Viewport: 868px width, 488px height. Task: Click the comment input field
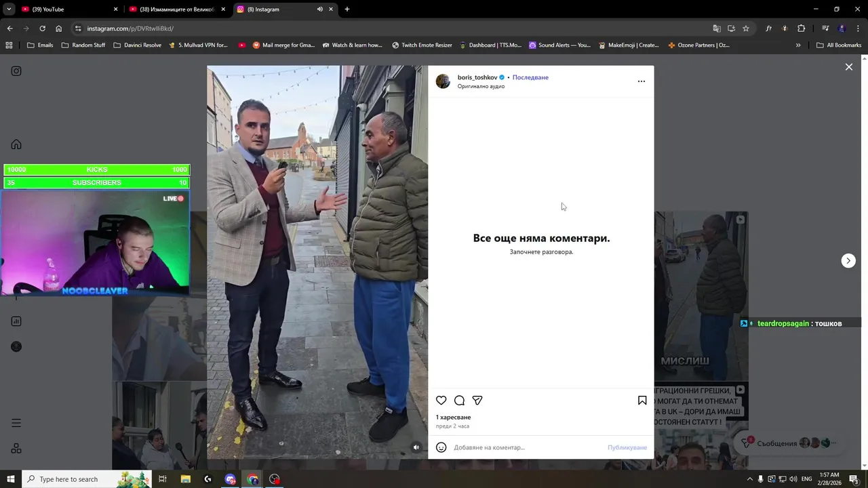coord(528,447)
